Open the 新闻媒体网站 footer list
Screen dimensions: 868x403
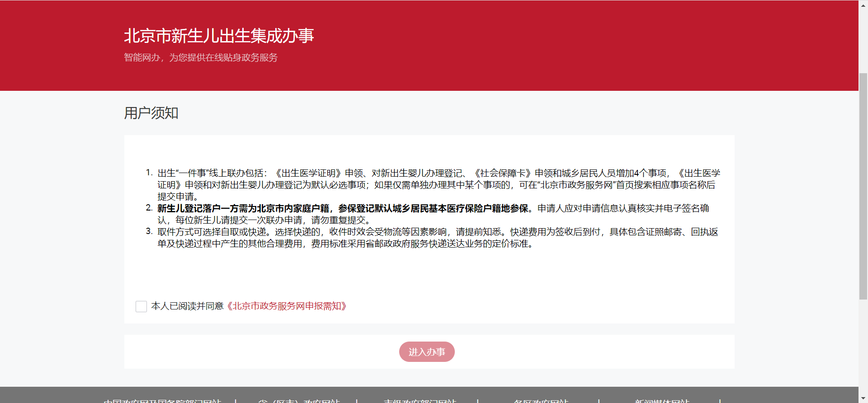click(662, 400)
